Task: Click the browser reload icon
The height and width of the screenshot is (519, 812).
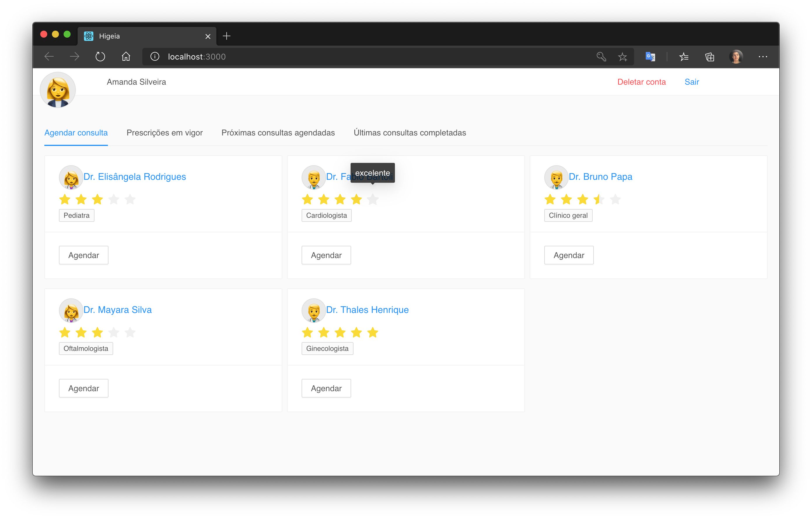Action: coord(100,57)
